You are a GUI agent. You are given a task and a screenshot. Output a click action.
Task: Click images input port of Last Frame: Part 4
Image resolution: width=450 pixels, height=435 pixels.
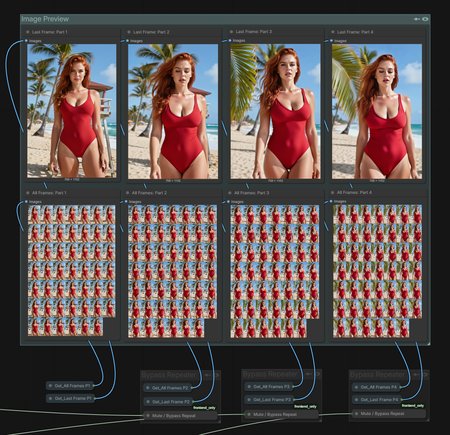coord(331,41)
